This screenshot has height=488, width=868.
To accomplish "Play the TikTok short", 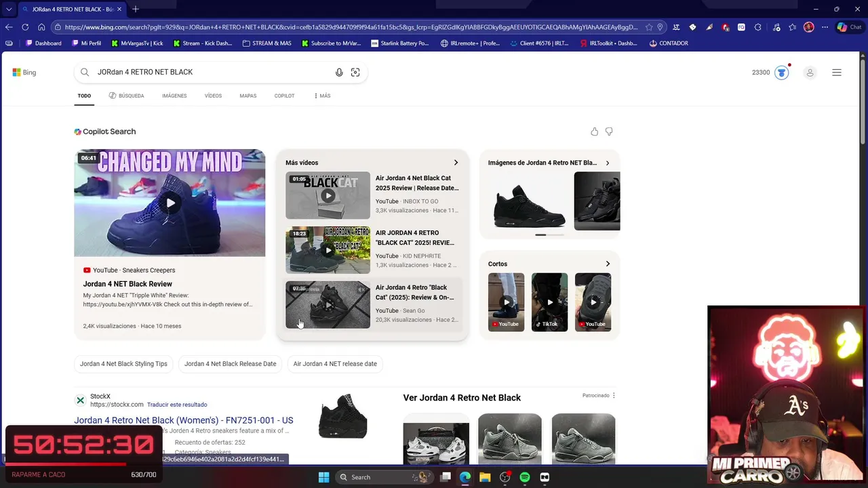I will pyautogui.click(x=549, y=302).
